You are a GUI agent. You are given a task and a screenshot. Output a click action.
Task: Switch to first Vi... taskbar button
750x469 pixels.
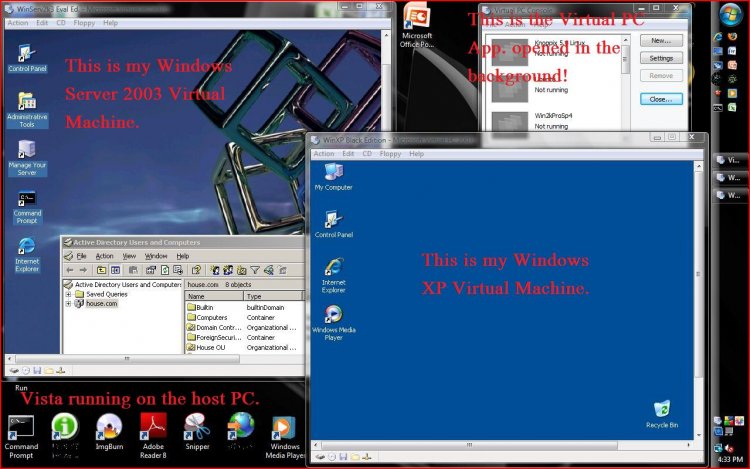(729, 161)
